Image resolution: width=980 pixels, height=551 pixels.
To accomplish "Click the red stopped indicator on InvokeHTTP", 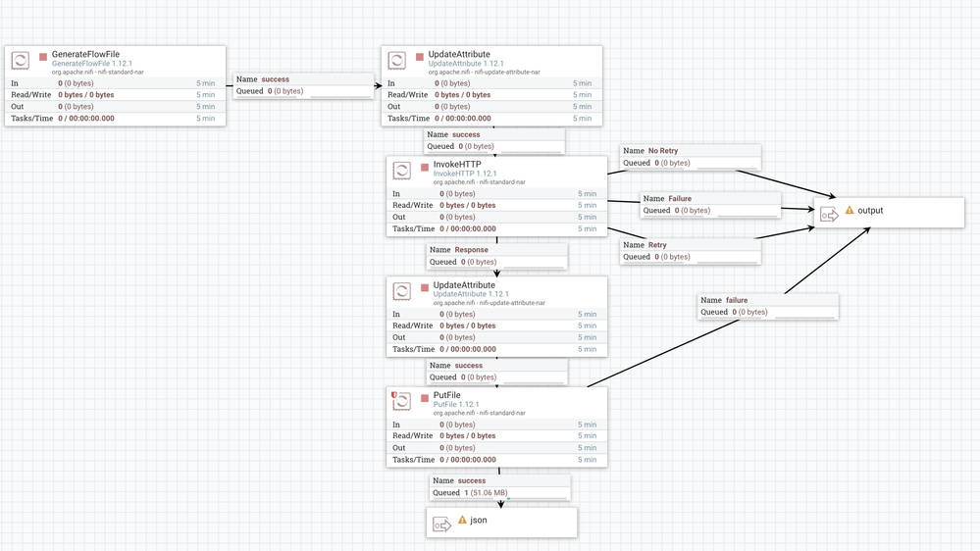I will point(425,168).
